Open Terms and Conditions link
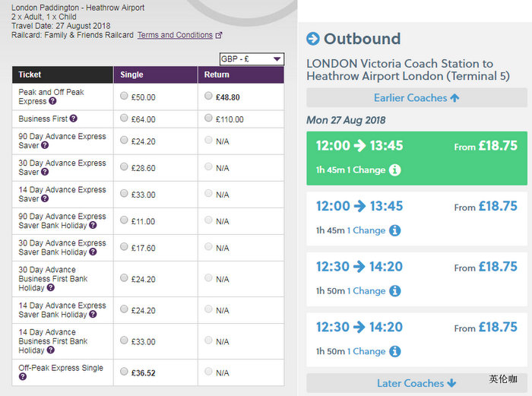Screen dimensions: 532x396 click(x=175, y=35)
